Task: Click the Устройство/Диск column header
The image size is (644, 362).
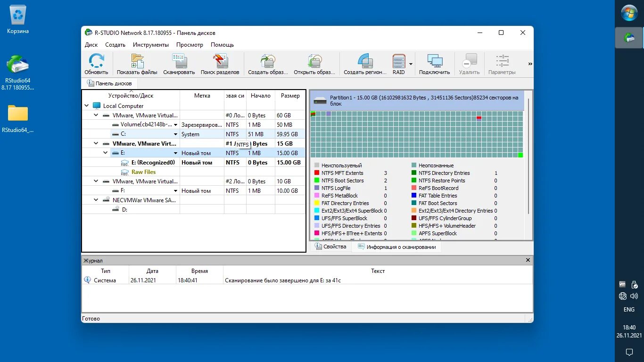Action: (131, 96)
